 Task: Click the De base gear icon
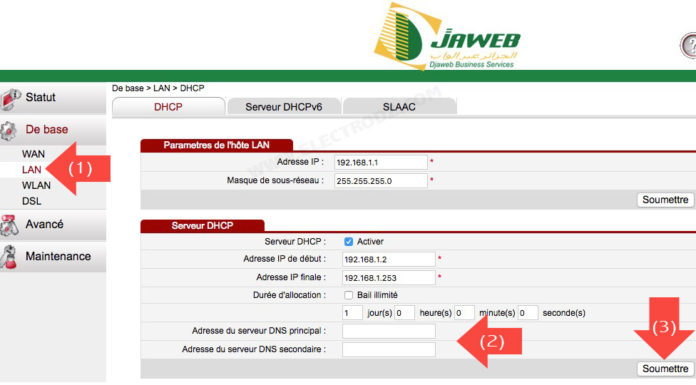tap(9, 131)
